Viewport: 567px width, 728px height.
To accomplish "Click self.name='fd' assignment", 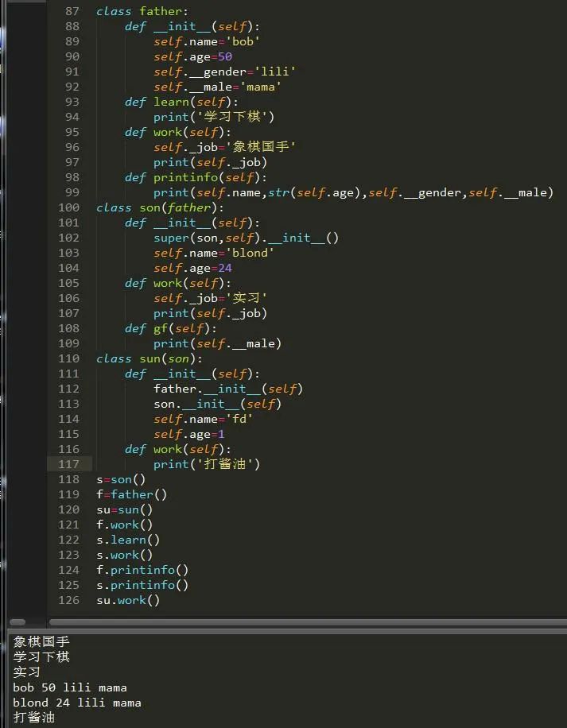I will 204,419.
